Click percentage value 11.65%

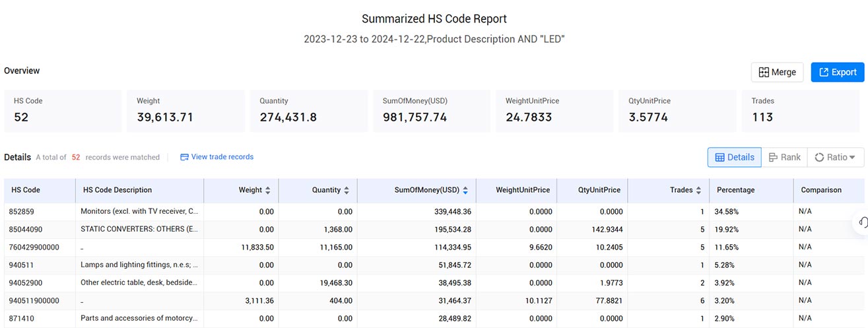coord(727,247)
